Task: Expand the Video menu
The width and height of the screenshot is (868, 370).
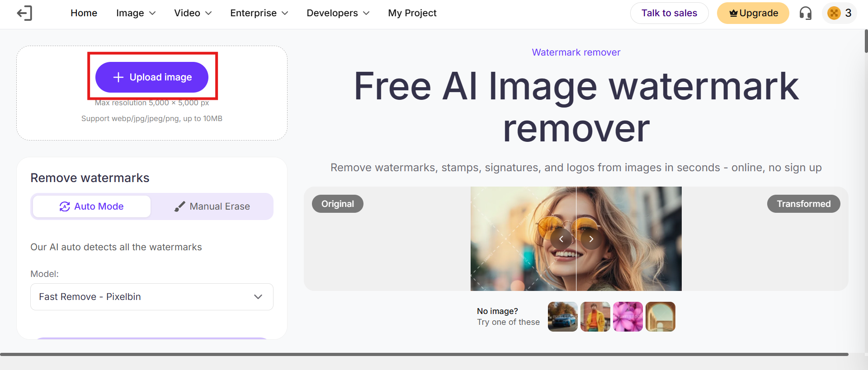Action: point(193,13)
